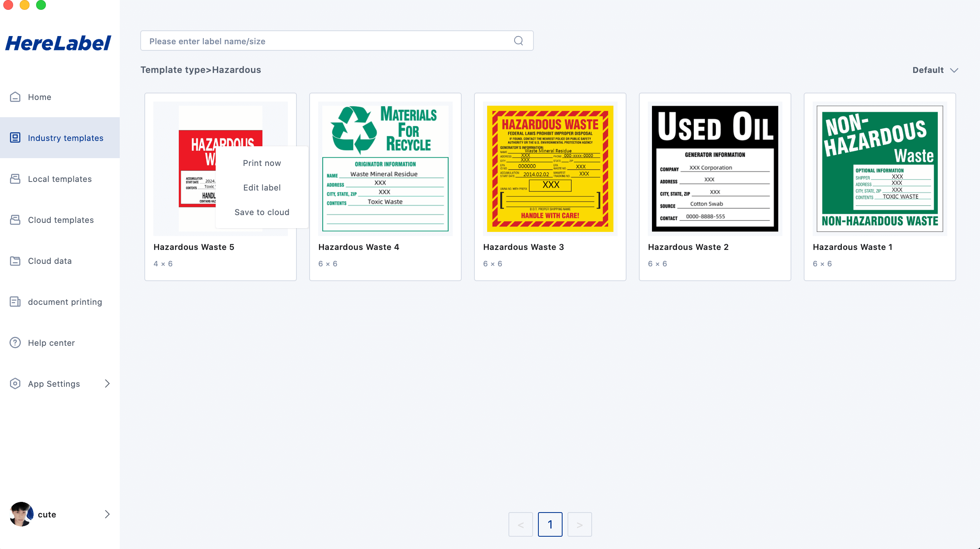Click the Cloud templates icon
The width and height of the screenshot is (980, 549).
point(15,220)
